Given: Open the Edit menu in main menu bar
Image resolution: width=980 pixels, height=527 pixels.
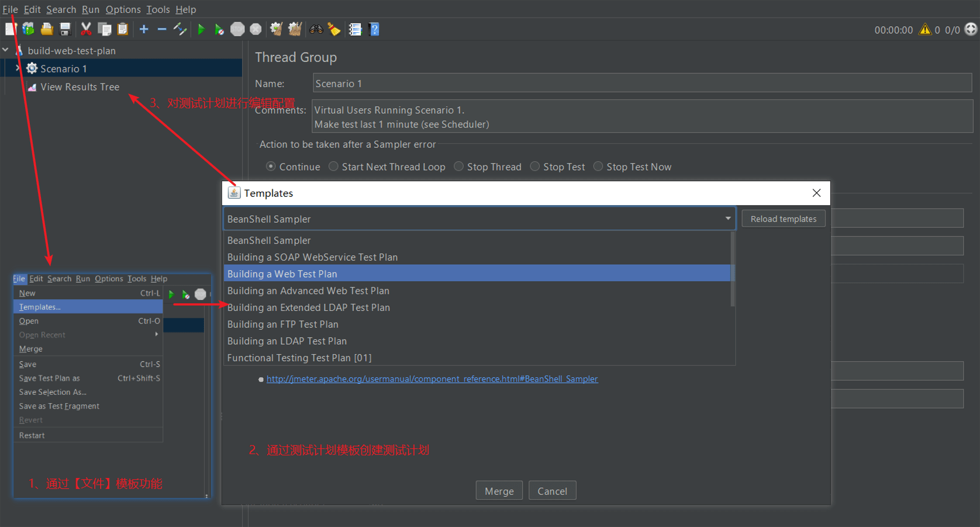Looking at the screenshot, I should 32,9.
